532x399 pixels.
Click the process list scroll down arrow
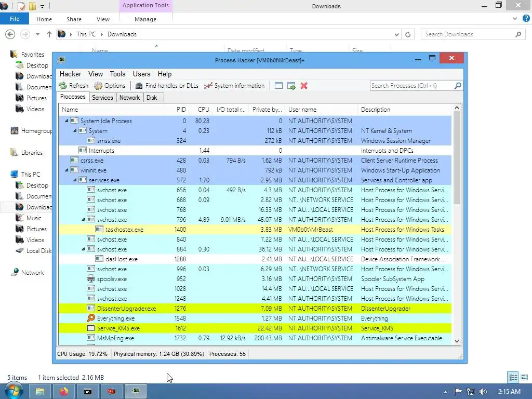point(457,341)
